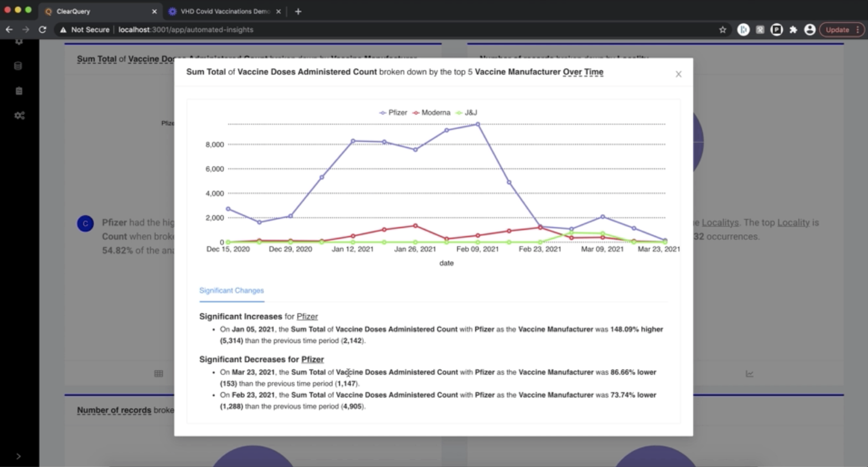Go forward with the browser forward arrow
The width and height of the screenshot is (868, 467).
(x=26, y=29)
